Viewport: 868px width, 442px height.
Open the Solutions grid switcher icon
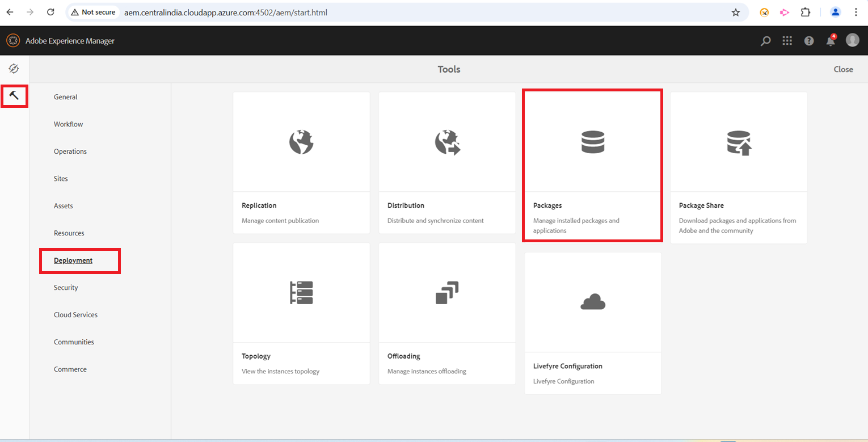[x=787, y=41]
